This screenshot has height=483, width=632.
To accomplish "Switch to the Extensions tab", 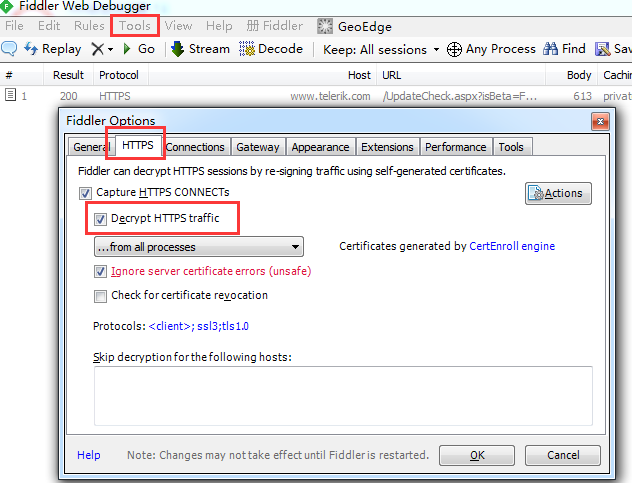I will [x=387, y=147].
